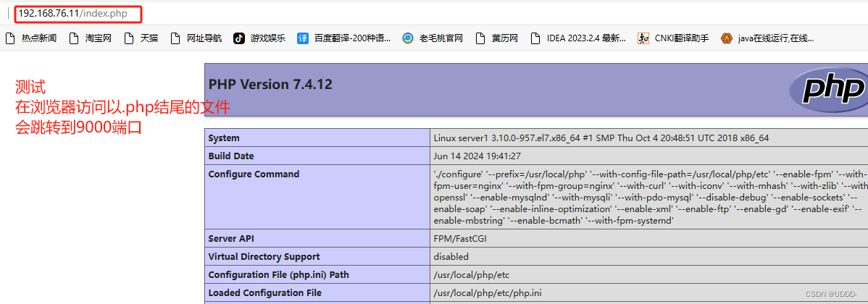Click the page icon beside IDEA 2023.2.4
868x304 pixels.
(x=535, y=38)
